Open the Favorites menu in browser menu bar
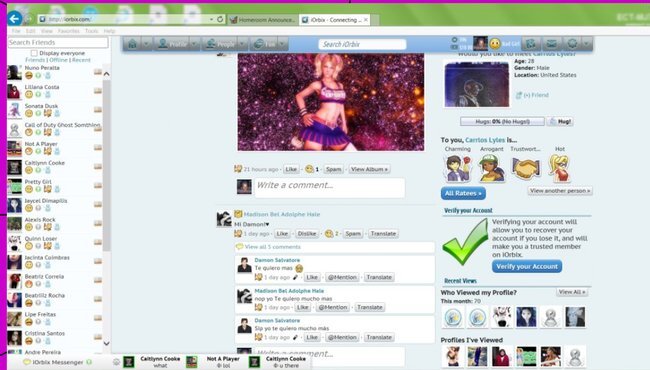Screen dimensions: 650x370 click(x=68, y=31)
